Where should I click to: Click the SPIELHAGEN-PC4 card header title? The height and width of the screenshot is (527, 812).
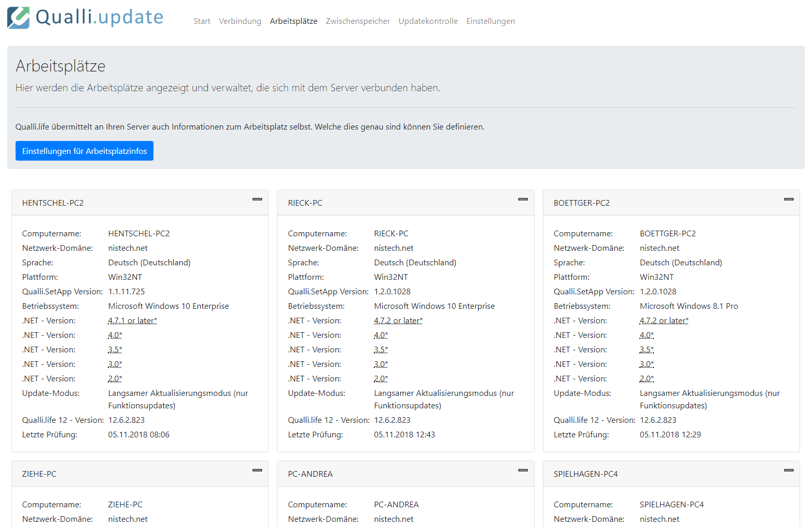click(x=586, y=474)
